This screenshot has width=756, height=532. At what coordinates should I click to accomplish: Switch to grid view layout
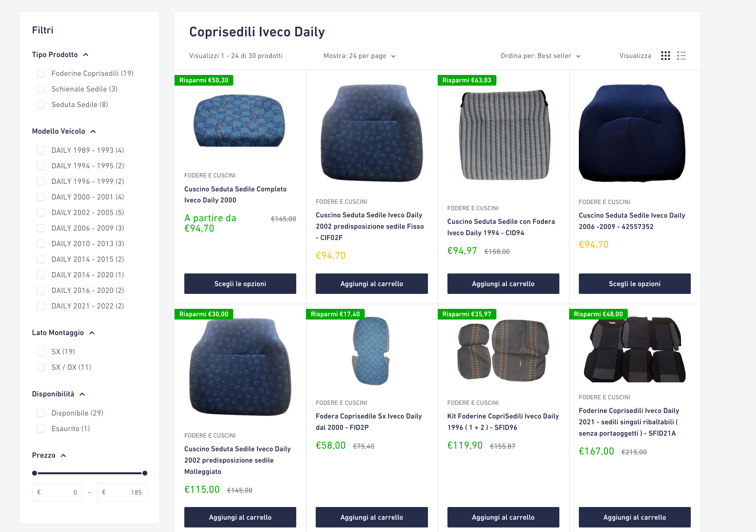click(665, 56)
